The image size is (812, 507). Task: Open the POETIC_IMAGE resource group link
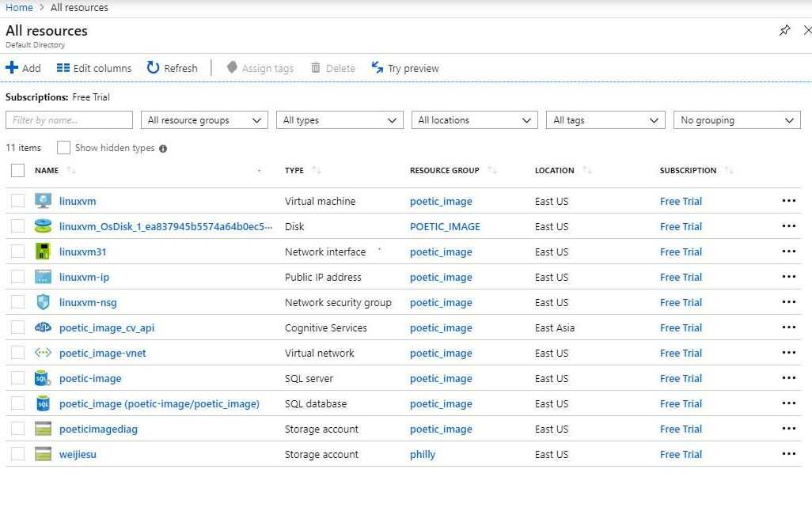[x=445, y=226]
